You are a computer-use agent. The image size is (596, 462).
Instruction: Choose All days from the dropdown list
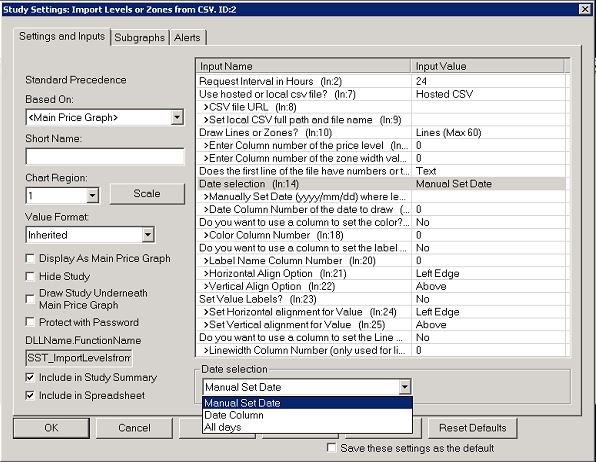[x=307, y=427]
